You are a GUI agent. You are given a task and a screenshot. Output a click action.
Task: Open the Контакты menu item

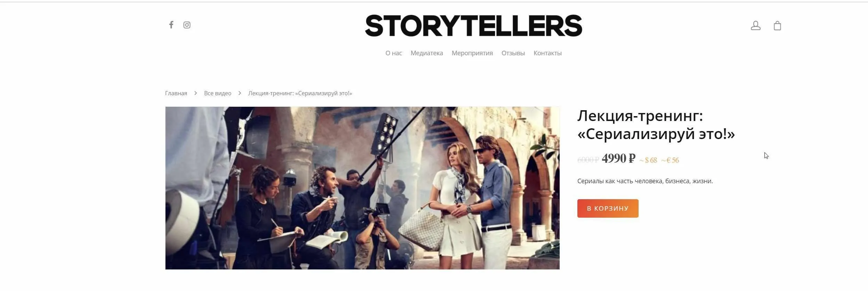547,53
